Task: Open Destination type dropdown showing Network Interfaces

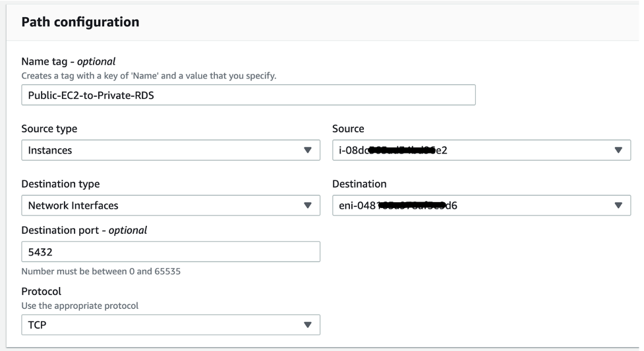Action: click(x=161, y=205)
